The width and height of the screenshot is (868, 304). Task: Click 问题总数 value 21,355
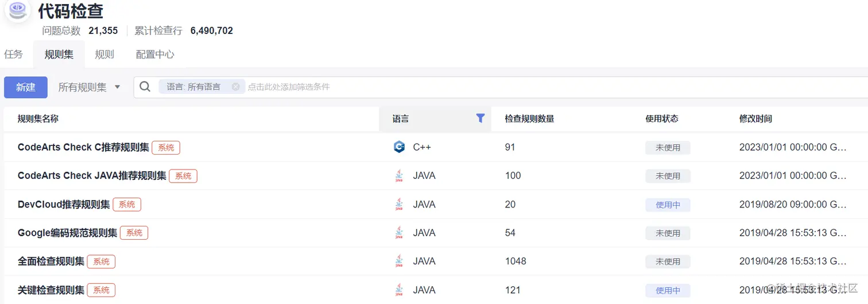point(103,30)
